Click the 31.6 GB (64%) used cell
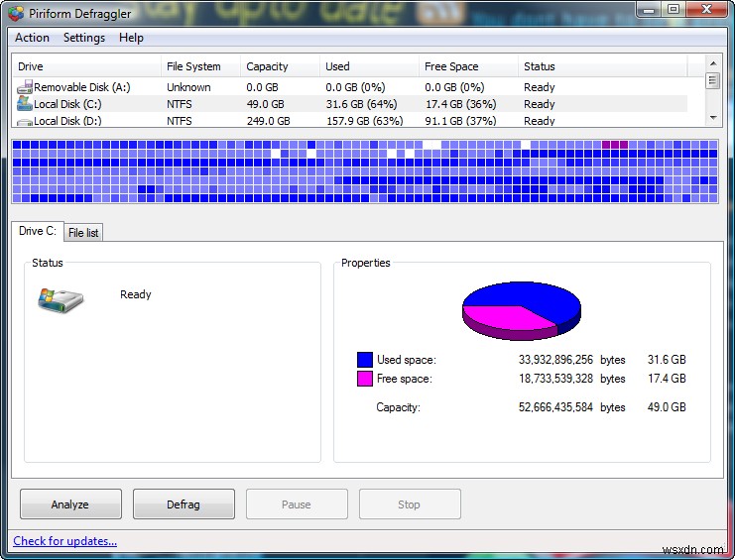Viewport: 735px width, 560px height. point(361,104)
